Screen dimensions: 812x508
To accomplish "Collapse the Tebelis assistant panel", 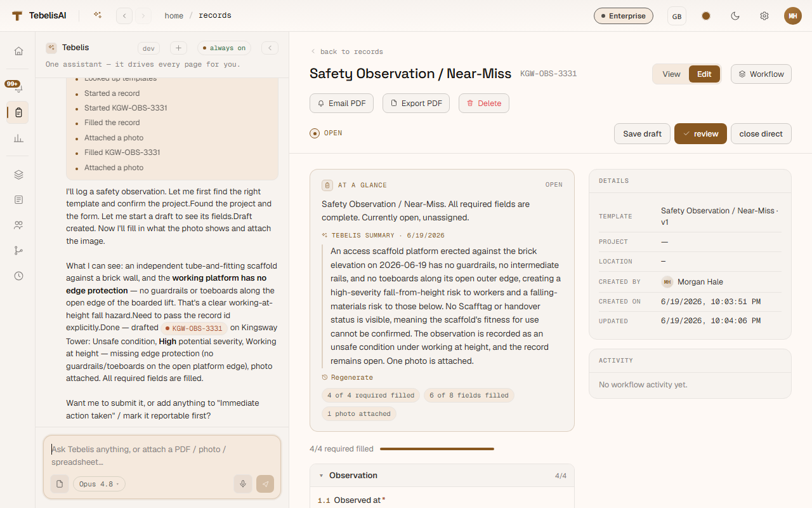I will click(270, 48).
